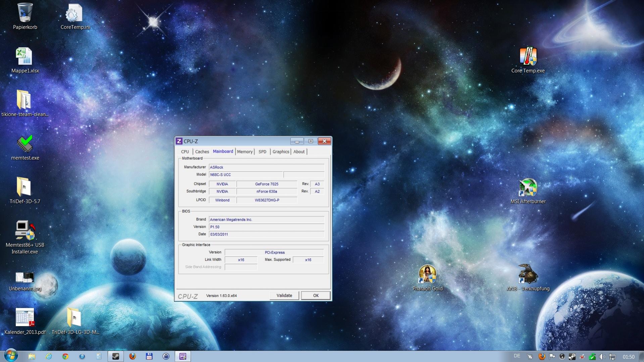Click the Manufacturer field showing ASRock
This screenshot has width=644, height=362.
266,167
